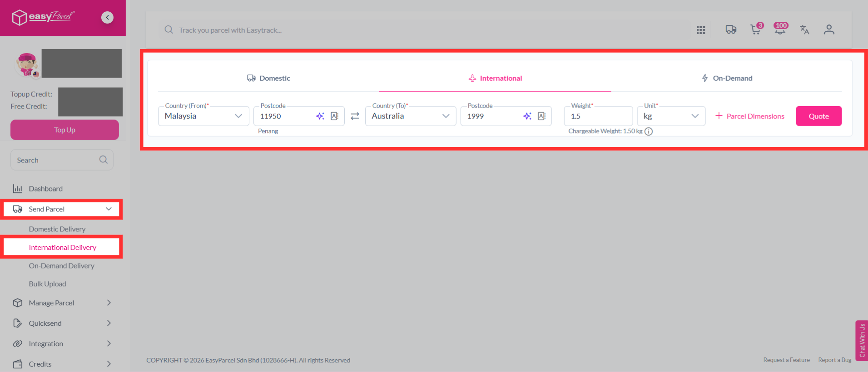This screenshot has height=372, width=868.
Task: Click the Quote button
Action: click(x=818, y=116)
